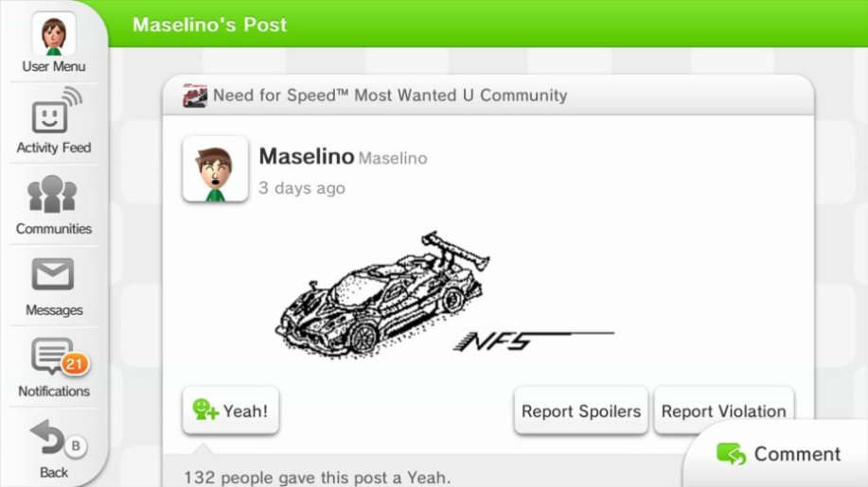This screenshot has width=868, height=487.
Task: Click the Report Spoilers button
Action: (x=580, y=410)
